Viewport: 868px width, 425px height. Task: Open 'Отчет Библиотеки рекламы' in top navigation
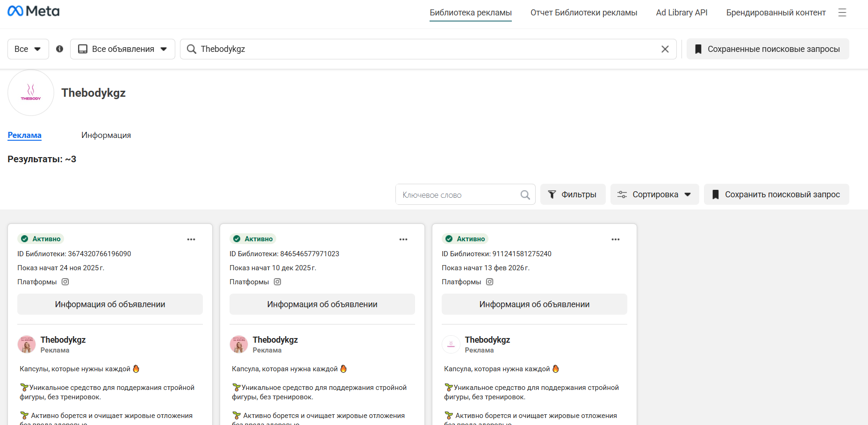(x=583, y=13)
